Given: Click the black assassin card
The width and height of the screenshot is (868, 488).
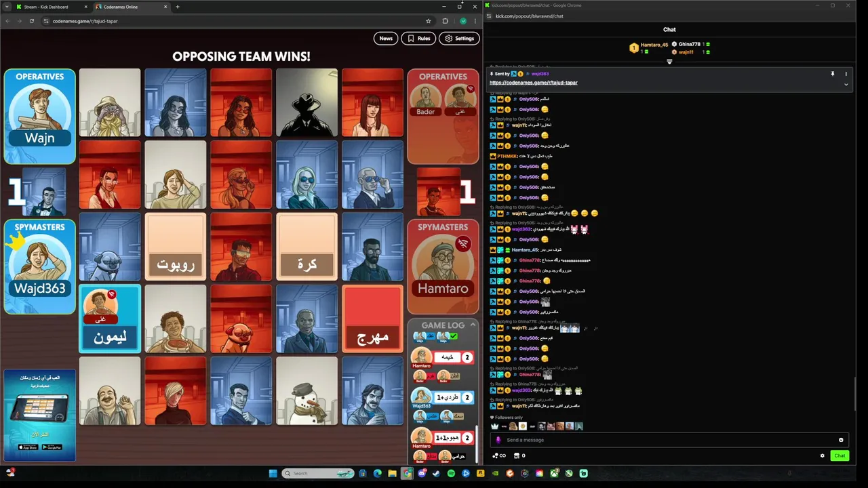Looking at the screenshot, I should click(307, 102).
